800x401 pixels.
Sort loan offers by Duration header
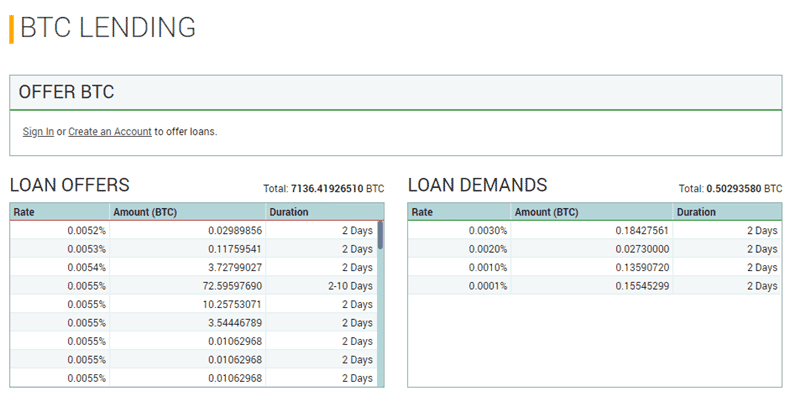289,212
